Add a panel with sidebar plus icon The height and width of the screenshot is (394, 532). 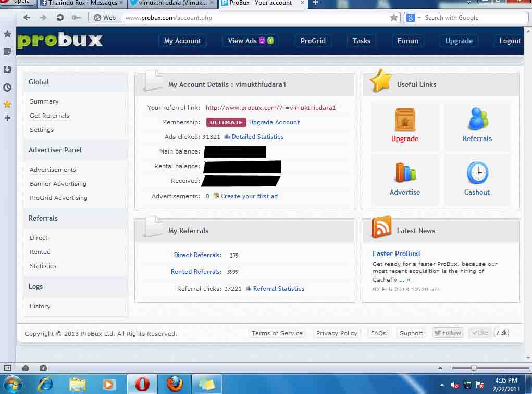(7, 118)
